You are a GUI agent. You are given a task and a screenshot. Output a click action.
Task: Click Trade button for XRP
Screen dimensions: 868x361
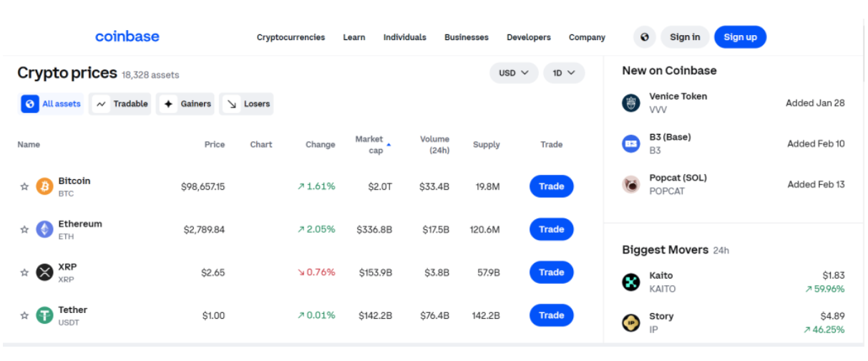coord(551,272)
